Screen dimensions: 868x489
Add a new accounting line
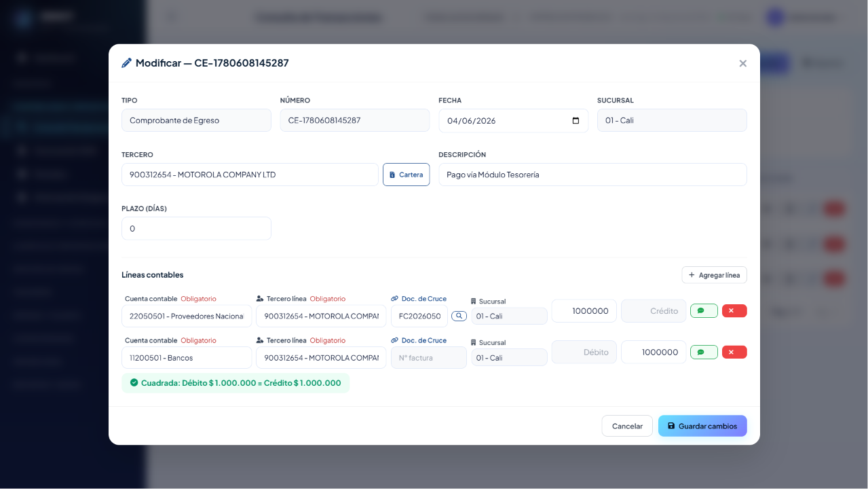point(714,275)
